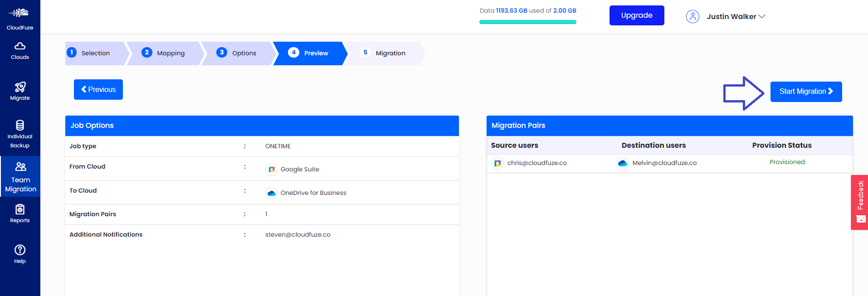
Task: Click the 'Additional Notifications' label
Action: click(106, 234)
